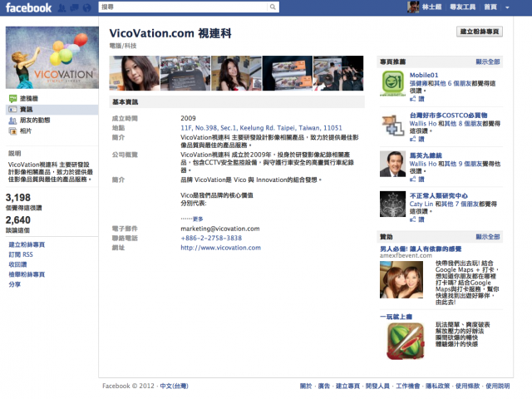
Task: Click the wall speech-bubble icon
Action: coord(13,99)
